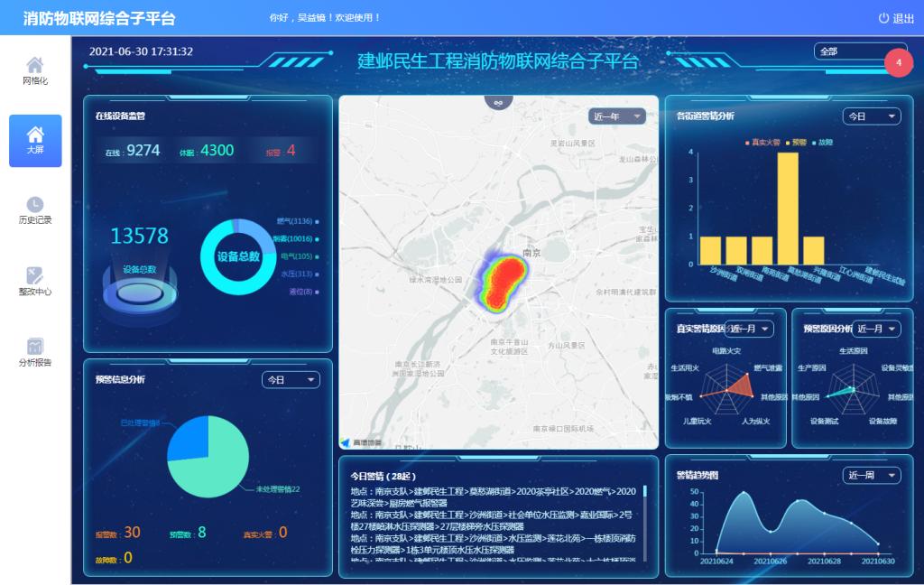Expand the map's 近一年 time dropdown
The width and height of the screenshot is (924, 585).
[x=617, y=116]
